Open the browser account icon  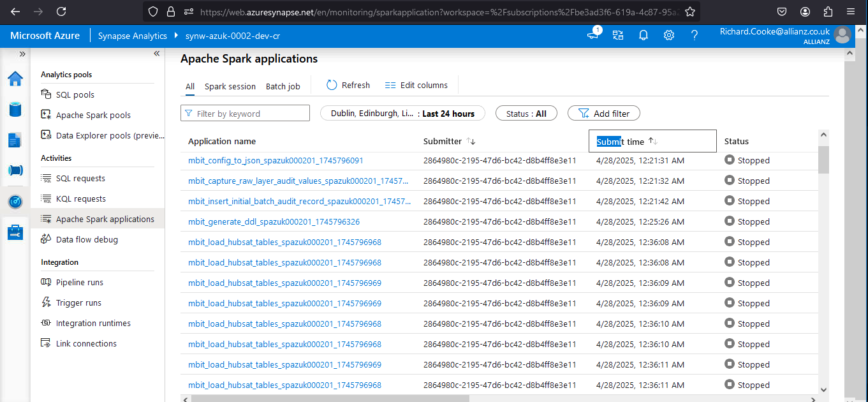click(805, 11)
